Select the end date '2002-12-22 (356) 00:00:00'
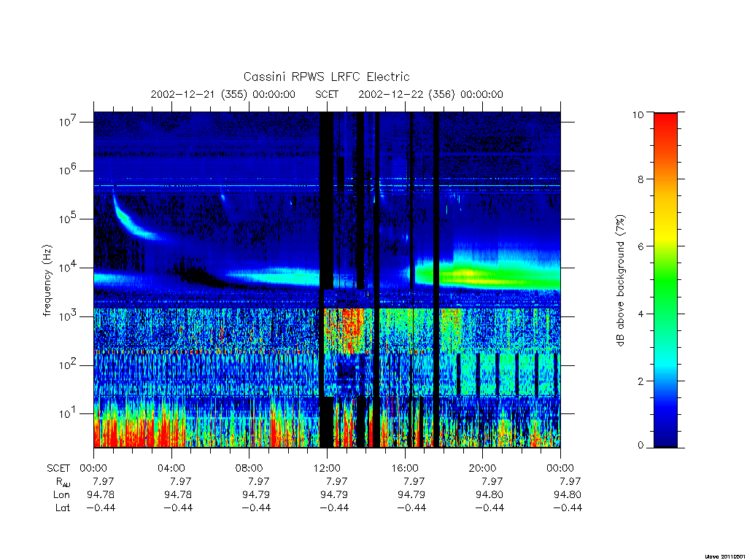Screen dimensions: 747x560 point(430,94)
